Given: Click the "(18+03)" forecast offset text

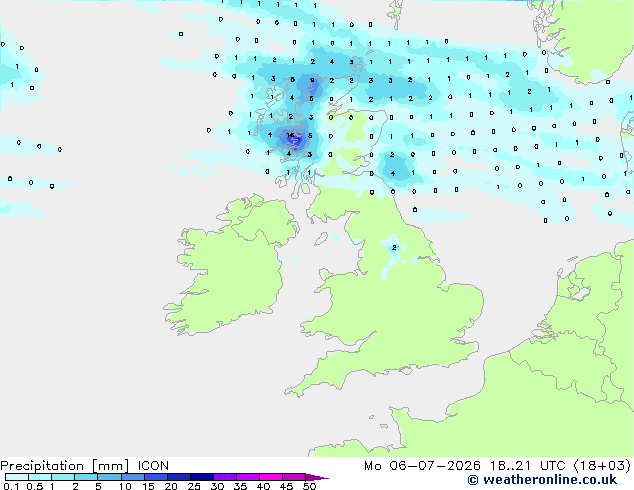Looking at the screenshot, I should 602,466.
